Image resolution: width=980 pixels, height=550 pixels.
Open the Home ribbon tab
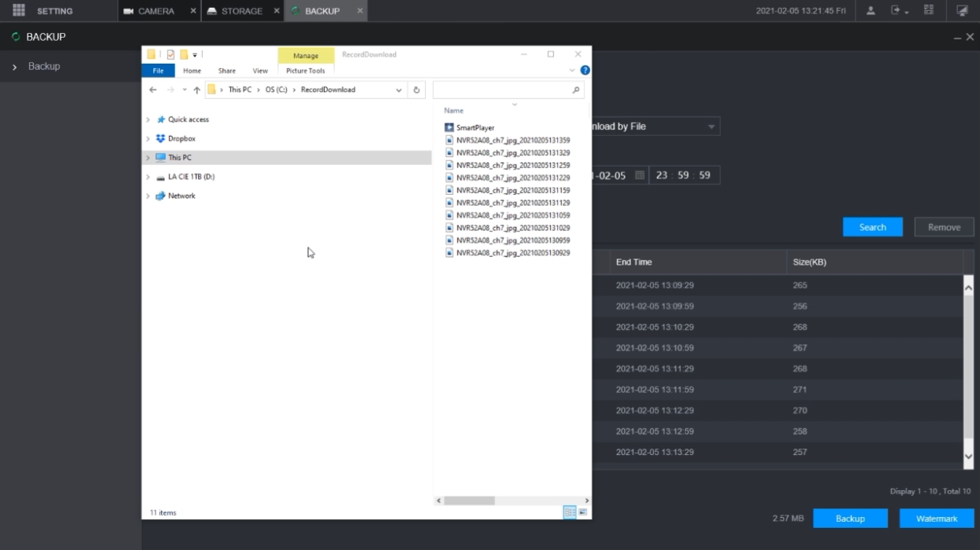pos(192,71)
